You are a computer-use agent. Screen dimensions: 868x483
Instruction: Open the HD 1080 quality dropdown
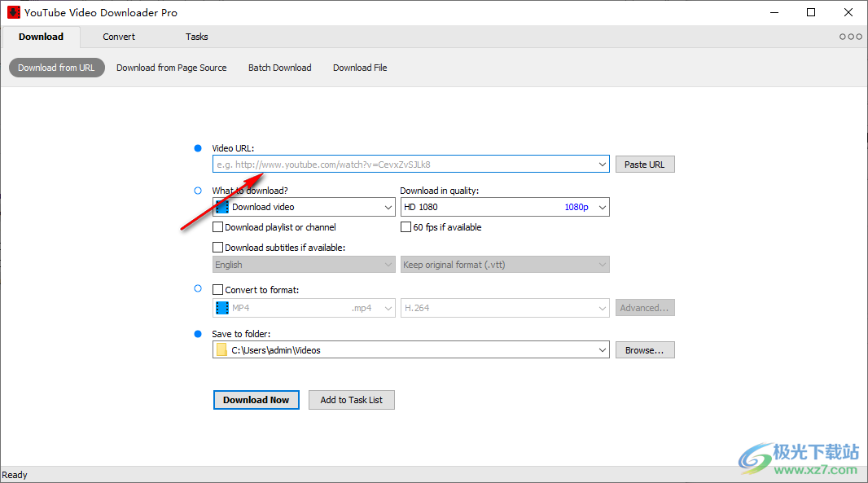tap(505, 207)
